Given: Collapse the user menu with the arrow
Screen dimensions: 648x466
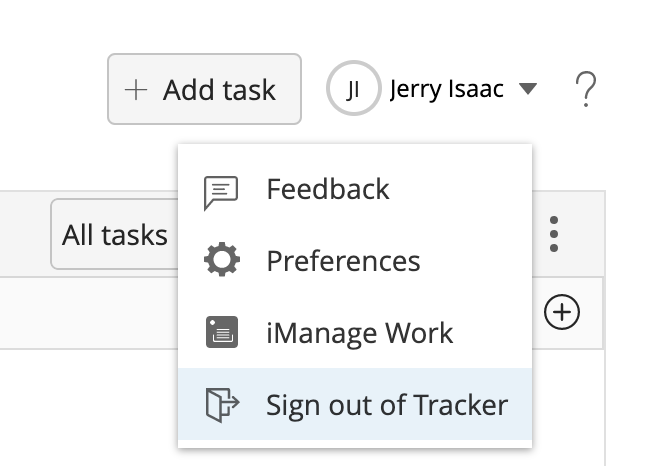Looking at the screenshot, I should click(x=528, y=90).
